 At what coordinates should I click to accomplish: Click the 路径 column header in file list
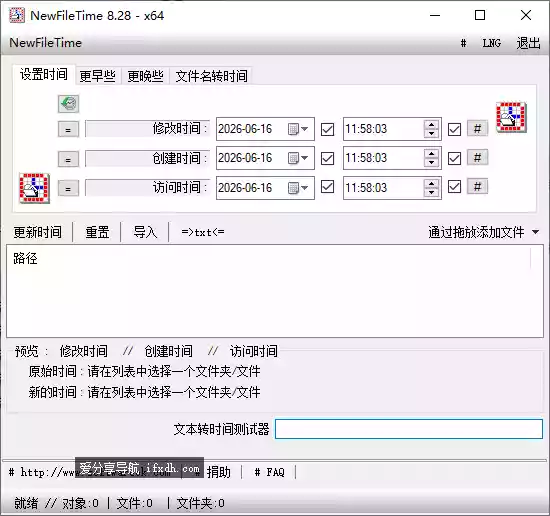point(25,258)
